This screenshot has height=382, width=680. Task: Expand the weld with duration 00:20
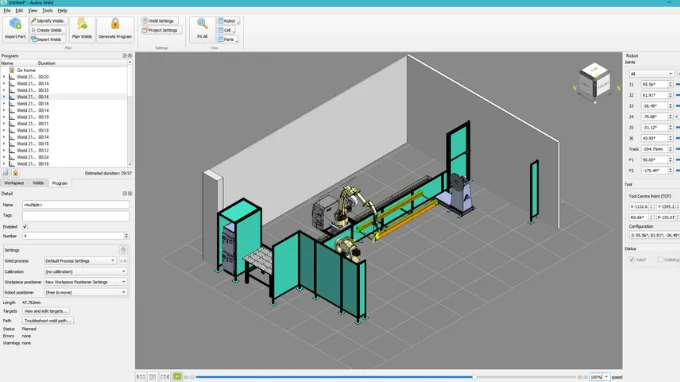pyautogui.click(x=4, y=77)
